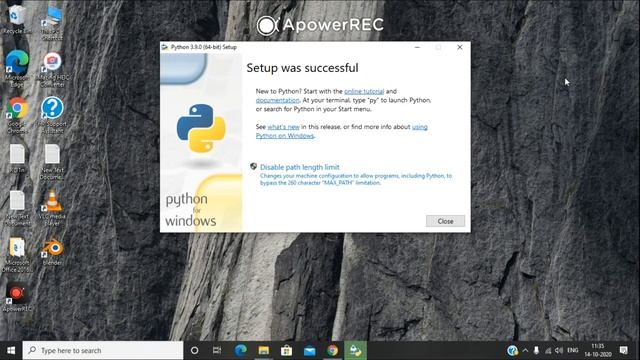
Task: Click the Close button in Python Setup
Action: tap(445, 221)
